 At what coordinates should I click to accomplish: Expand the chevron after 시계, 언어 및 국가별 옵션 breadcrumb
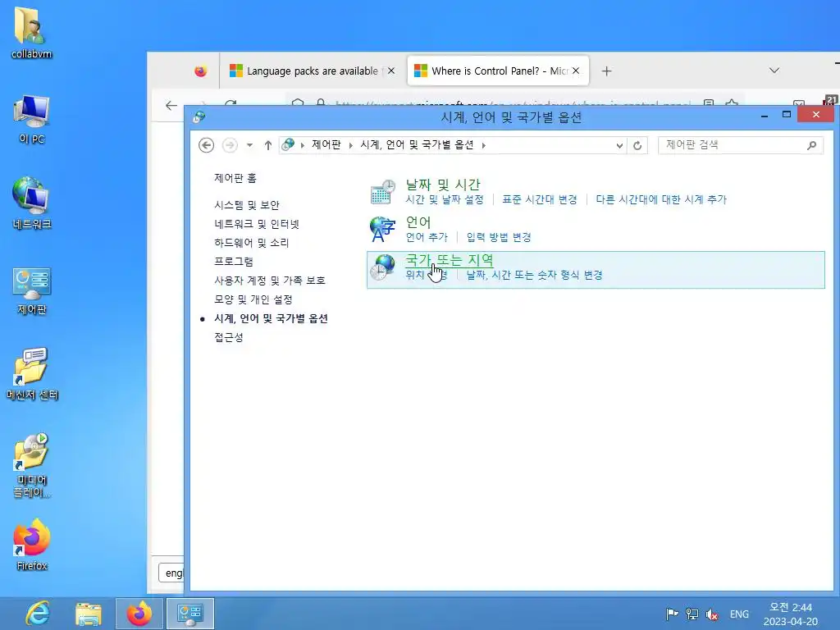pyautogui.click(x=483, y=145)
